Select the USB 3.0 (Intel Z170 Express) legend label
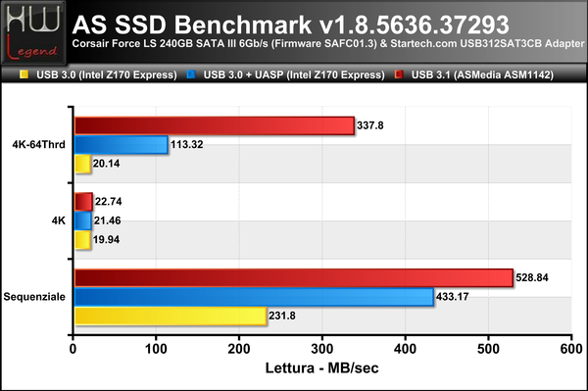This screenshot has height=391, width=588. (107, 75)
